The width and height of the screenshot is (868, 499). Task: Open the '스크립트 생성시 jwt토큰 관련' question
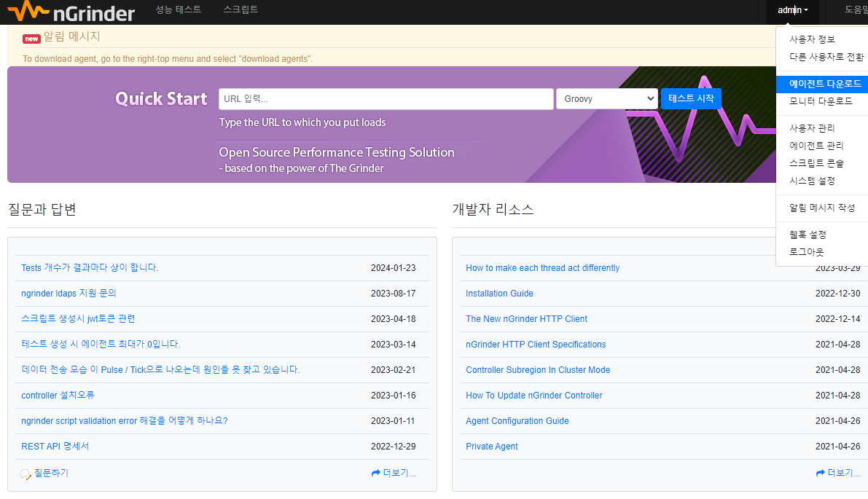click(78, 318)
